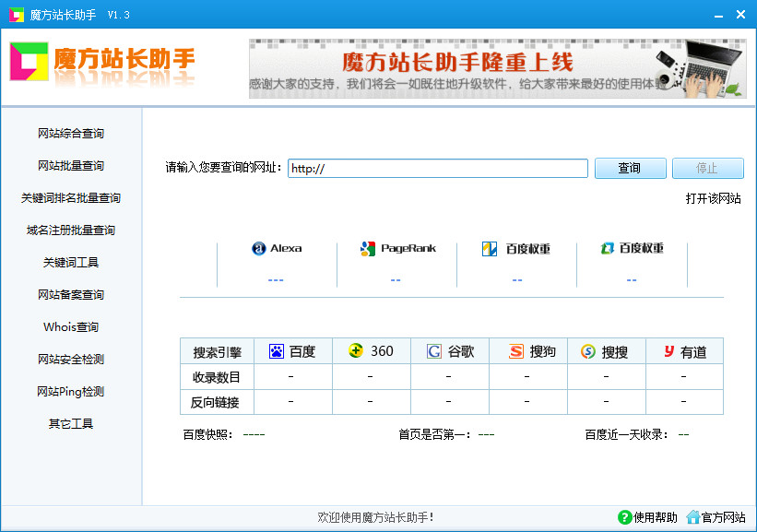Minimize the 魔方站长助手 window
Viewport: 757px width, 532px height.
coord(718,15)
